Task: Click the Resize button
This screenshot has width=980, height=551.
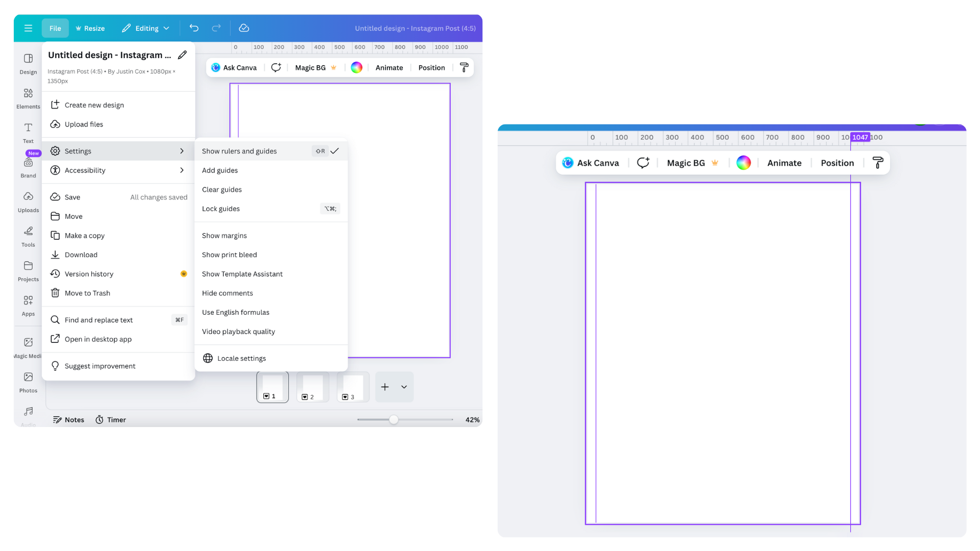Action: (x=90, y=28)
